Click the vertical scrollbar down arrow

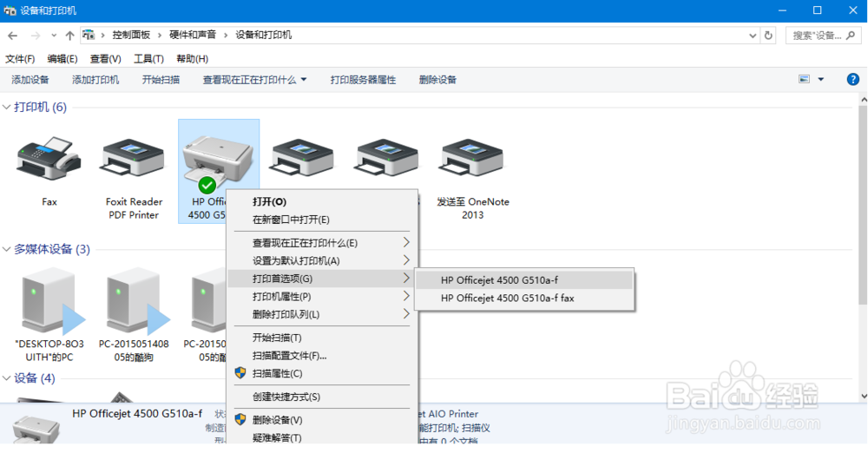coord(863,396)
